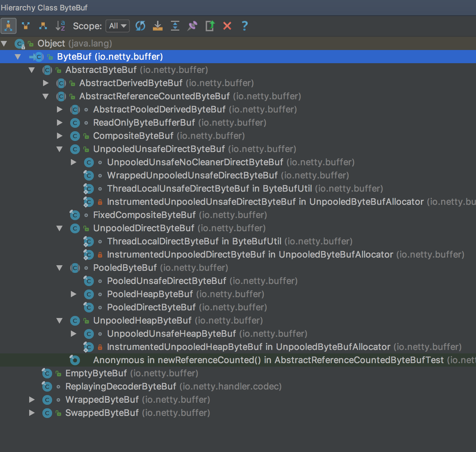Collapse the AbstractByteBuf node arrow
This screenshot has width=476, height=452.
pos(32,70)
